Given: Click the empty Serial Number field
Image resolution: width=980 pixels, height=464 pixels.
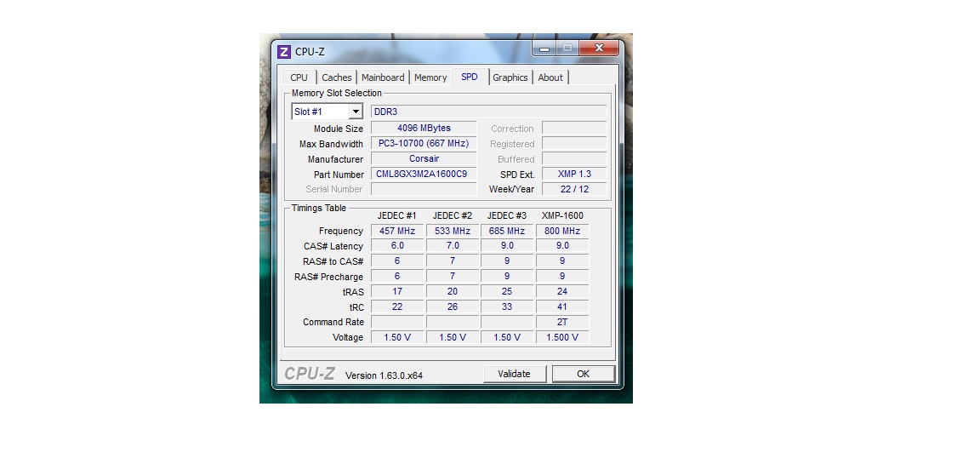Looking at the screenshot, I should 424,189.
